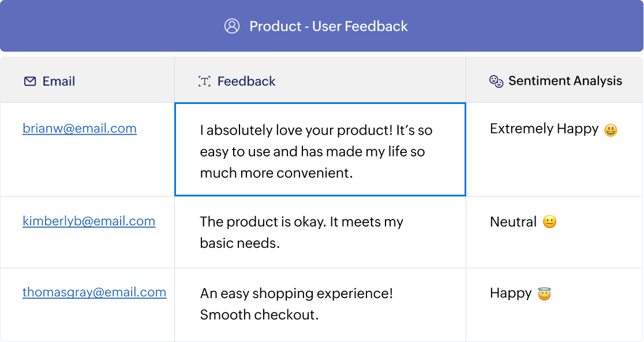Click the user profile icon in header
The height and width of the screenshot is (342, 644).
232,27
